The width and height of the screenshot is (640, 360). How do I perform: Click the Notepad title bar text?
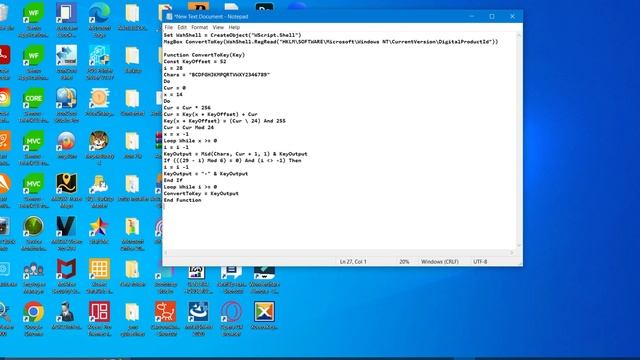tap(211, 17)
